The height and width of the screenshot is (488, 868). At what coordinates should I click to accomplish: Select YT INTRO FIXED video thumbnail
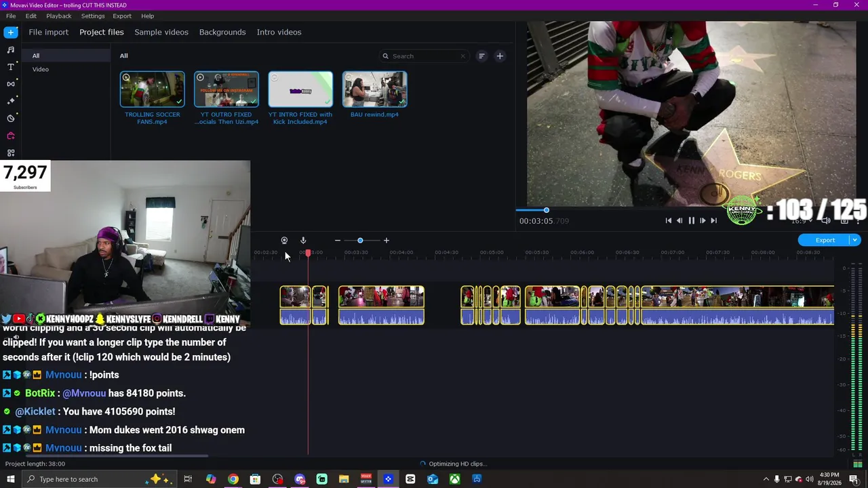click(300, 89)
